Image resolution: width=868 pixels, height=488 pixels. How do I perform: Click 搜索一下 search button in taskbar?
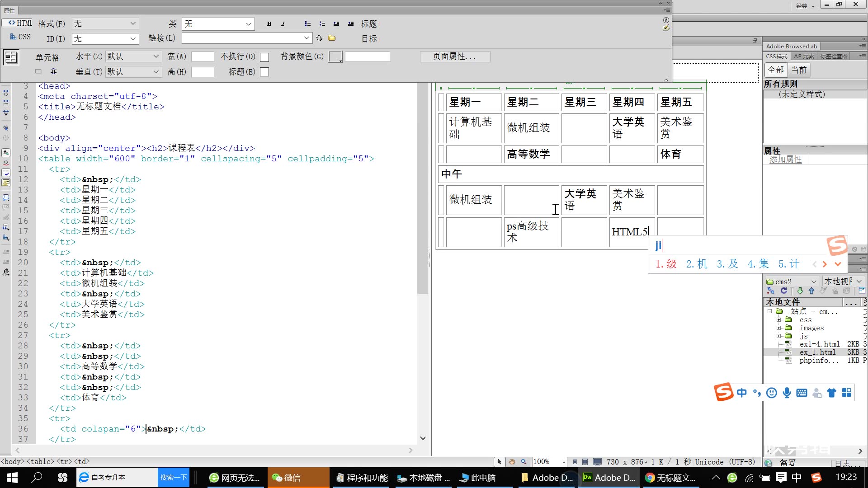coord(174,478)
